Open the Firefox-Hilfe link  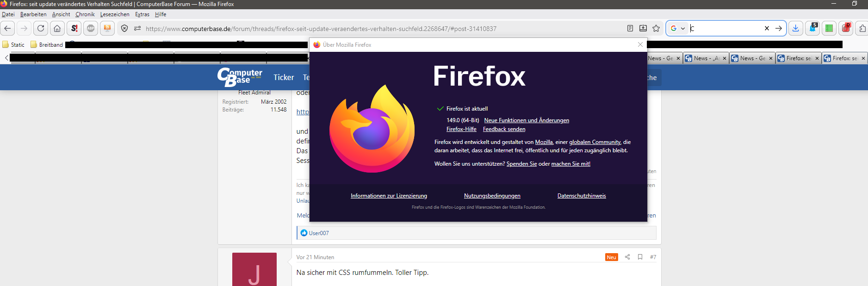tap(461, 129)
